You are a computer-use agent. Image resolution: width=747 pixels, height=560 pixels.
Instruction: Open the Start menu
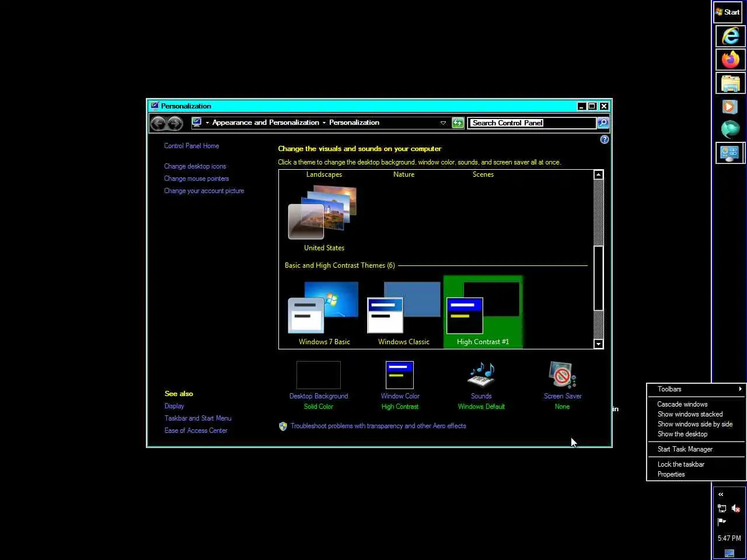pyautogui.click(x=728, y=12)
